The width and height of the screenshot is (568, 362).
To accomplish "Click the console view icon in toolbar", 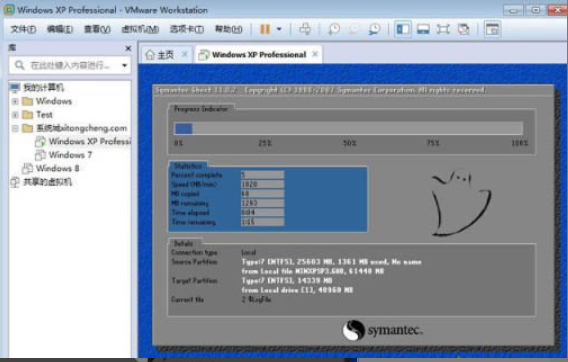I will click(x=492, y=29).
